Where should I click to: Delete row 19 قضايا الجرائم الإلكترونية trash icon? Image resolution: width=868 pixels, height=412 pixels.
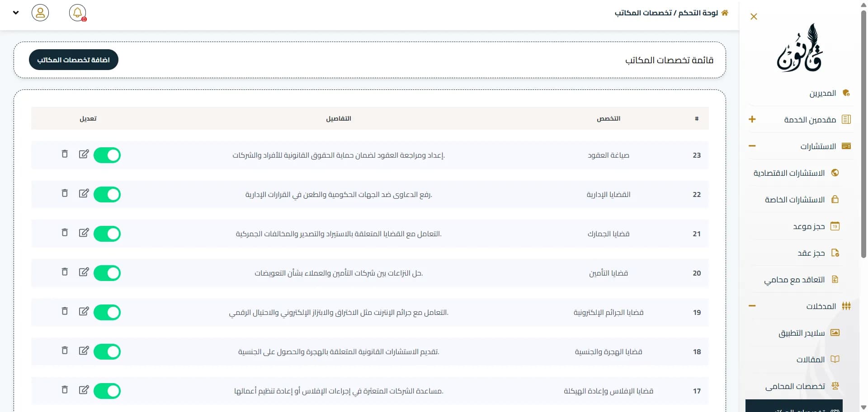(x=65, y=311)
